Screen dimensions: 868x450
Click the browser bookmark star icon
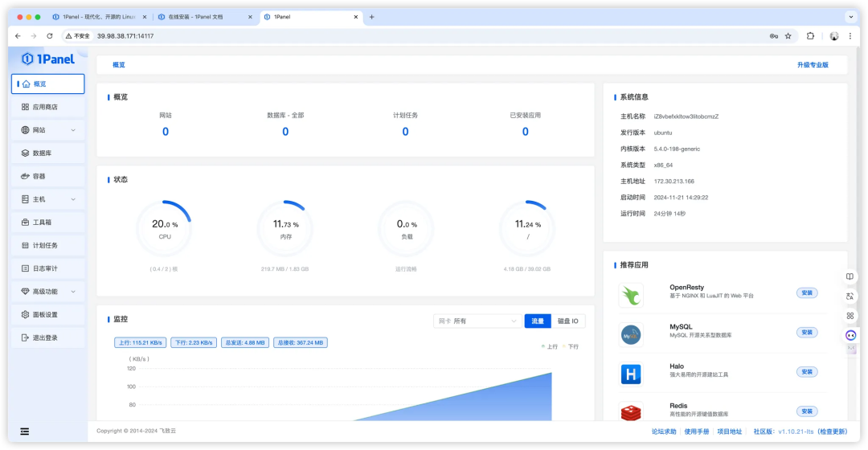[x=788, y=36]
